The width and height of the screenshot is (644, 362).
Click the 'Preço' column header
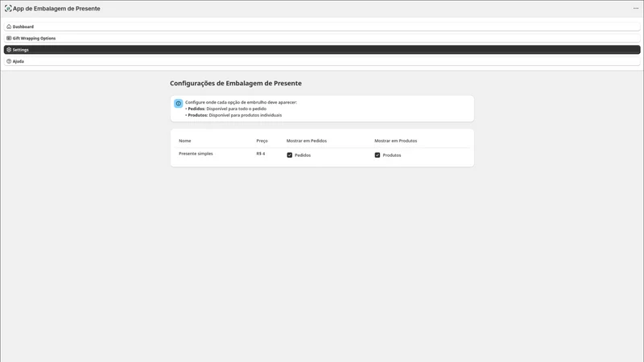(x=262, y=141)
